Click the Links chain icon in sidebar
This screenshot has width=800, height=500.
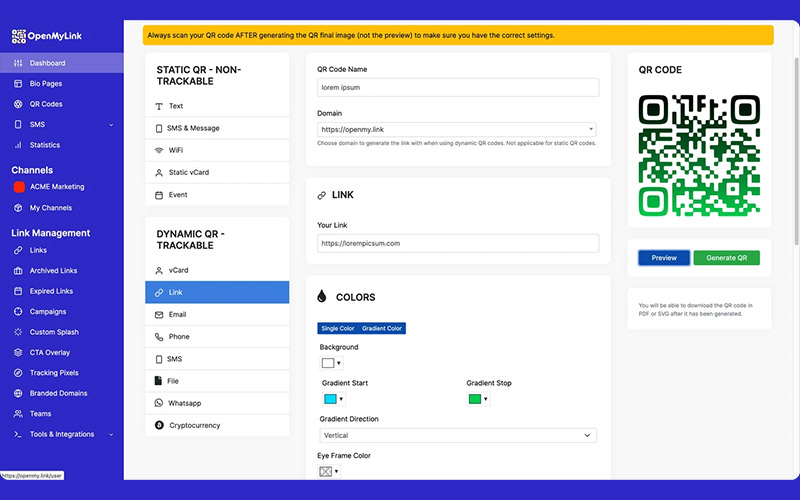[18, 250]
